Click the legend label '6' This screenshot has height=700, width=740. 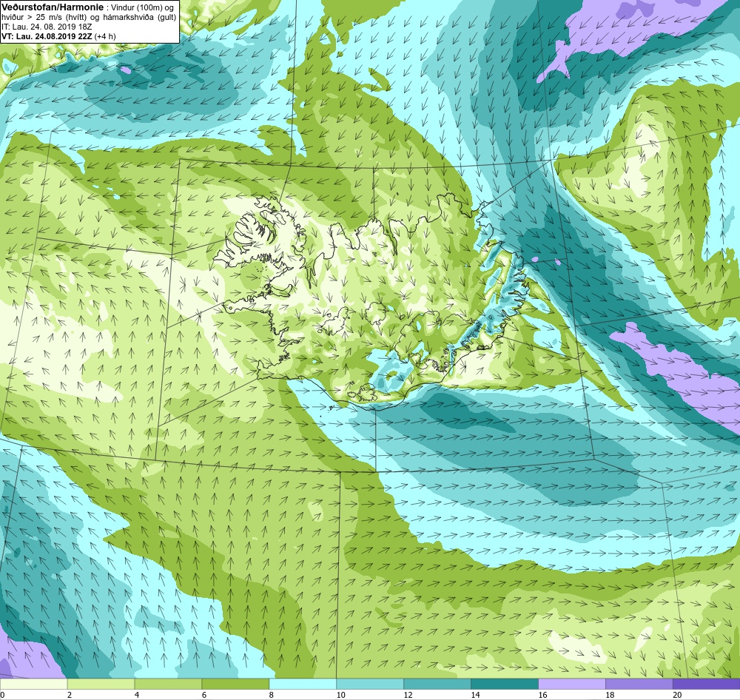coord(204,695)
